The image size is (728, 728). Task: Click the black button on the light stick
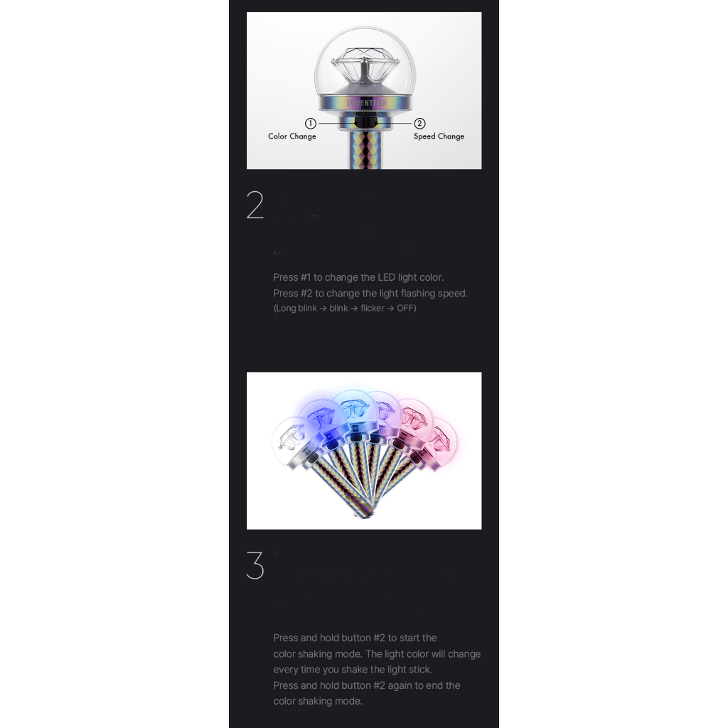365,122
